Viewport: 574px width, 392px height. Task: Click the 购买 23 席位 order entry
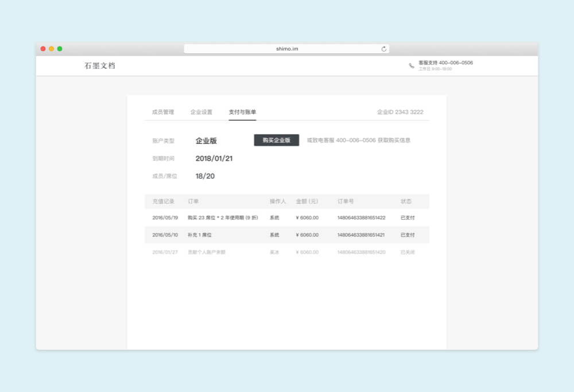[x=223, y=218]
